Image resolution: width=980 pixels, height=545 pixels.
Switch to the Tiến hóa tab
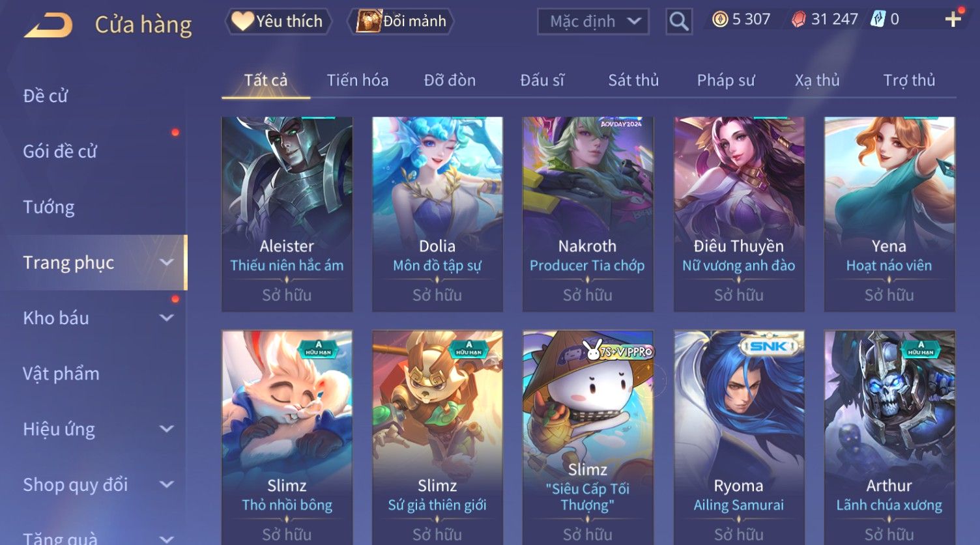click(357, 80)
